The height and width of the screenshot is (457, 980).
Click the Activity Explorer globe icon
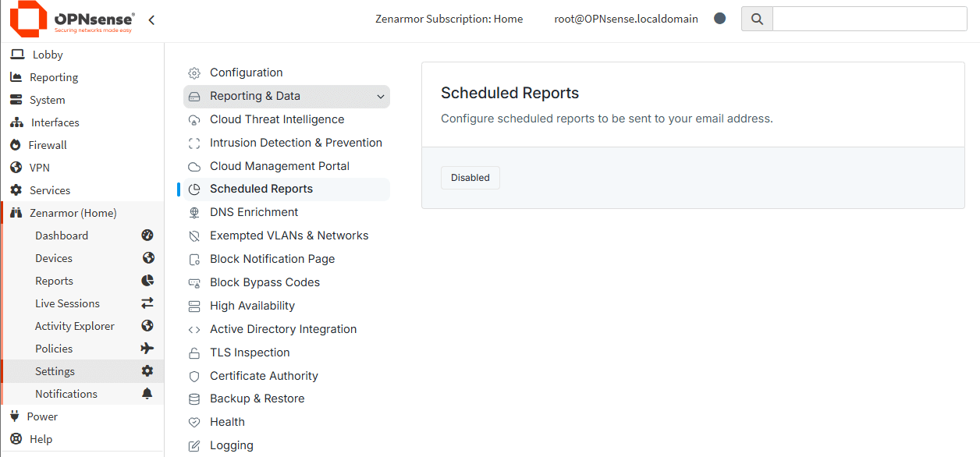tap(147, 325)
